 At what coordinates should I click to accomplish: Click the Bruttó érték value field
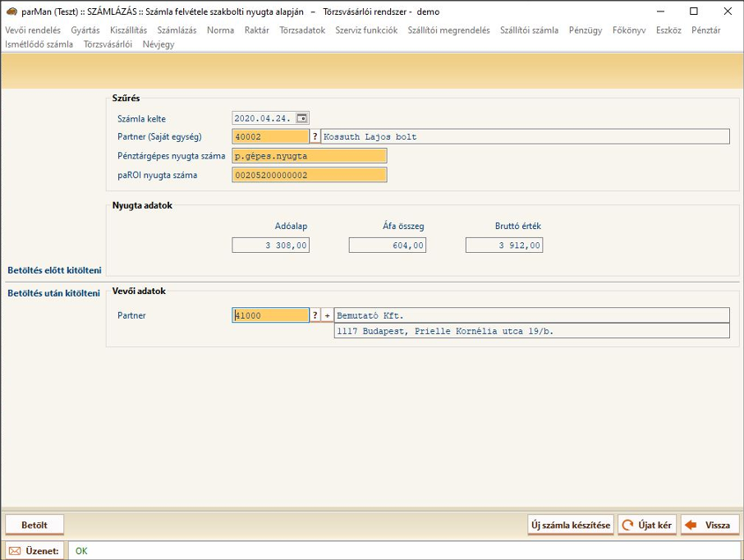tap(504, 245)
